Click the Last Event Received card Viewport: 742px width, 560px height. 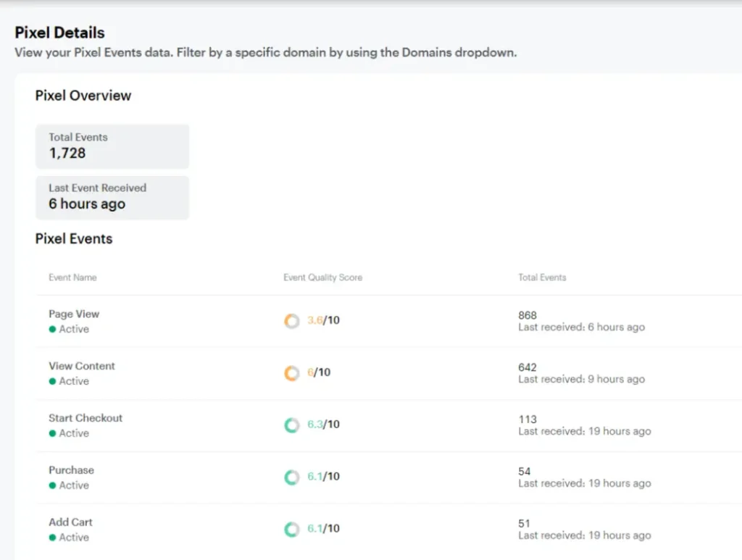click(x=112, y=197)
